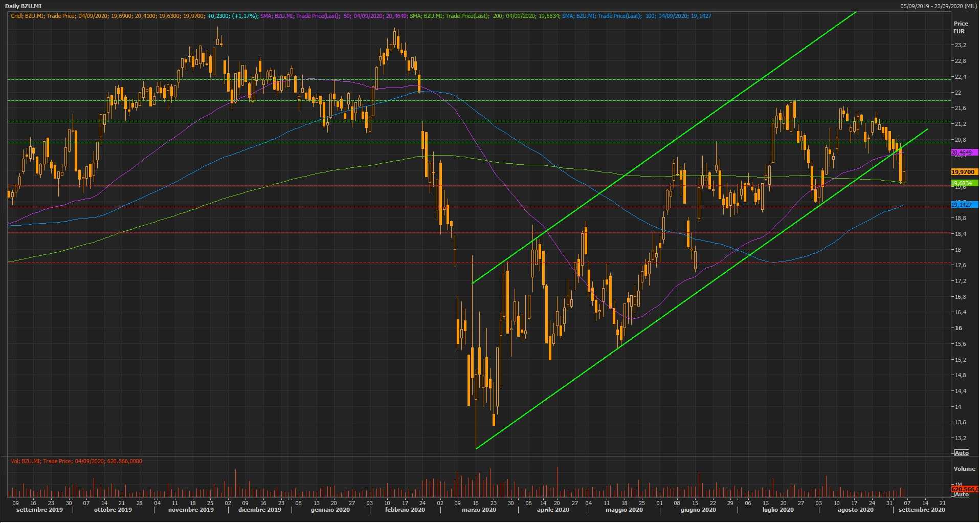Viewport: 980px width, 523px height.
Task: Click marzo 2020 on the time axis
Action: [479, 510]
